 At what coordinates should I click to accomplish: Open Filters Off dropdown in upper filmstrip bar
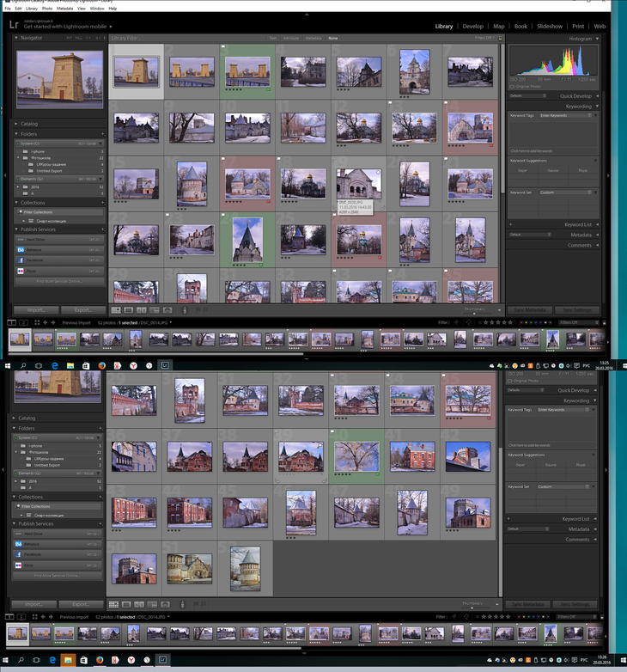point(579,322)
